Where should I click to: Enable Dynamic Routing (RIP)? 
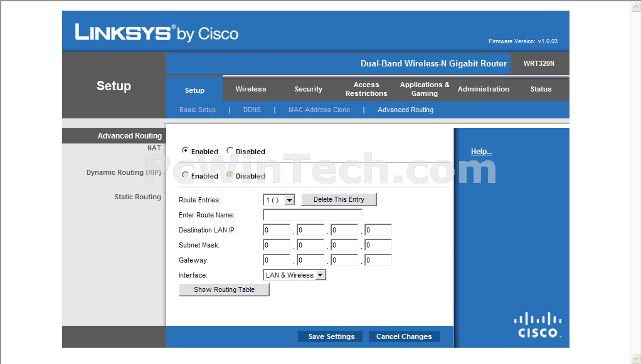point(185,175)
